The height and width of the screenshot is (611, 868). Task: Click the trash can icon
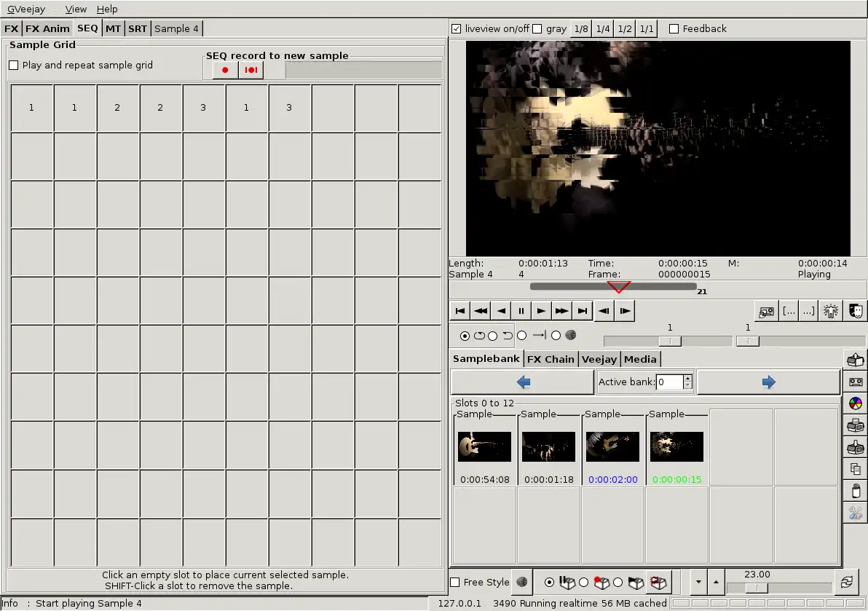click(x=856, y=491)
